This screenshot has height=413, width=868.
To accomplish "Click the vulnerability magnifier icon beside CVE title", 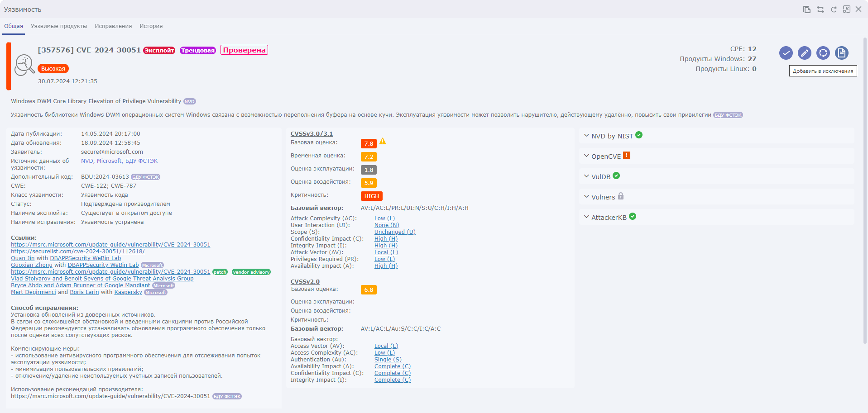I will point(24,65).
